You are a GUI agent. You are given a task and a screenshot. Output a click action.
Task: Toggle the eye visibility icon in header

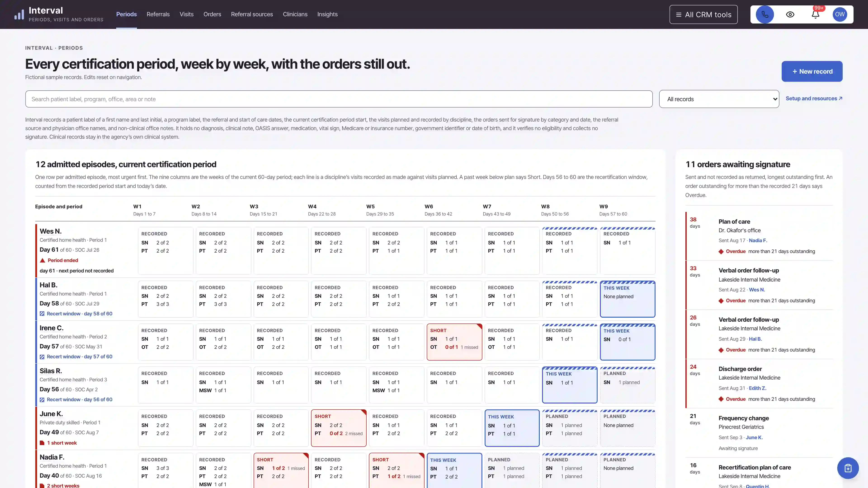click(790, 14)
